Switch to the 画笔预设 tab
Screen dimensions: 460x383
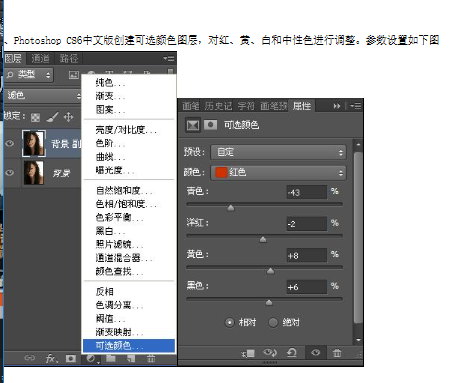click(x=273, y=106)
